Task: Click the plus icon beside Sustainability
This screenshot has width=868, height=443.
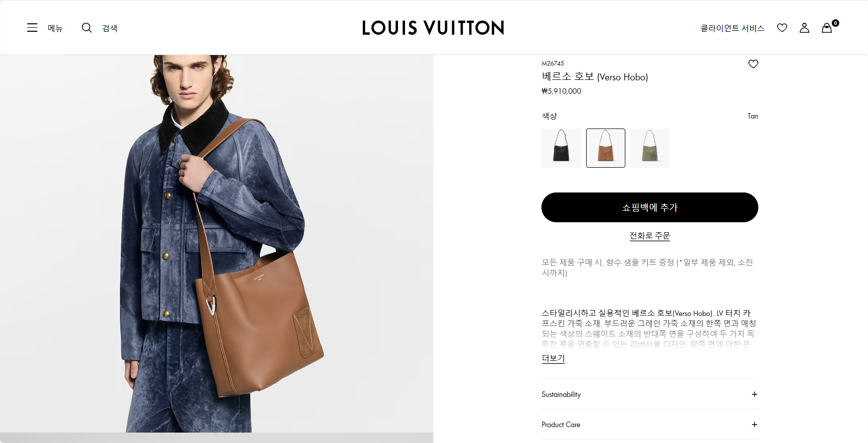Action: click(x=754, y=394)
